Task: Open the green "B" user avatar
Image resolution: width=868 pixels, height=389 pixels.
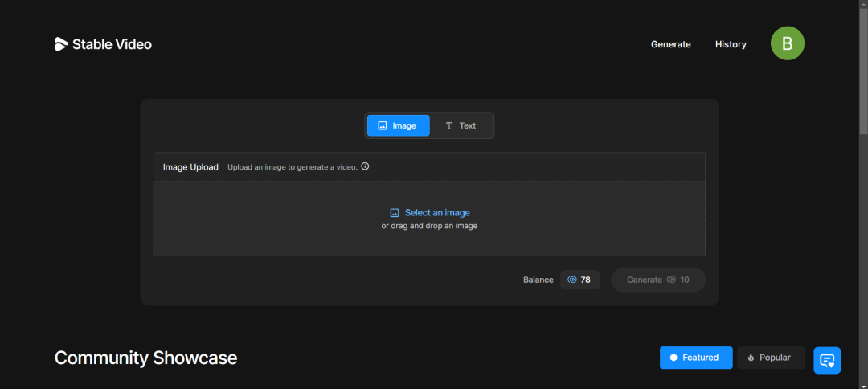Action: point(788,44)
